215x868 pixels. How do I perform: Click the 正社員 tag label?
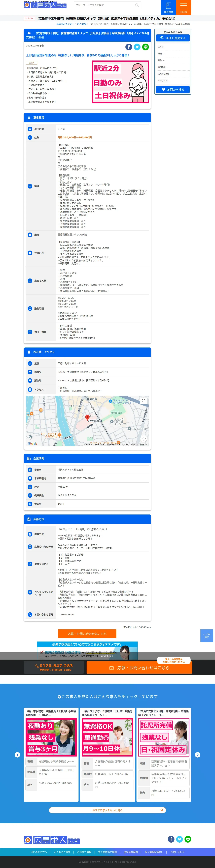pos(31,63)
